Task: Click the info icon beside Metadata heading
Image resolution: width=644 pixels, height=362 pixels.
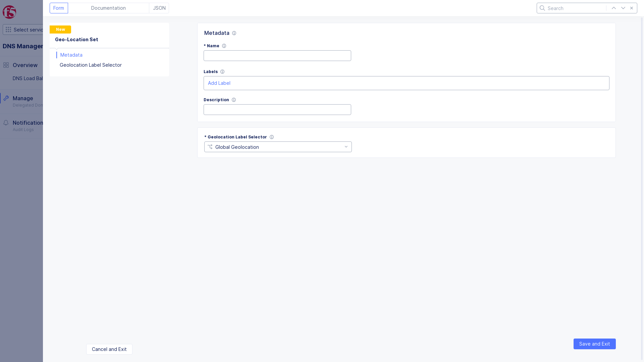Action: point(234,33)
